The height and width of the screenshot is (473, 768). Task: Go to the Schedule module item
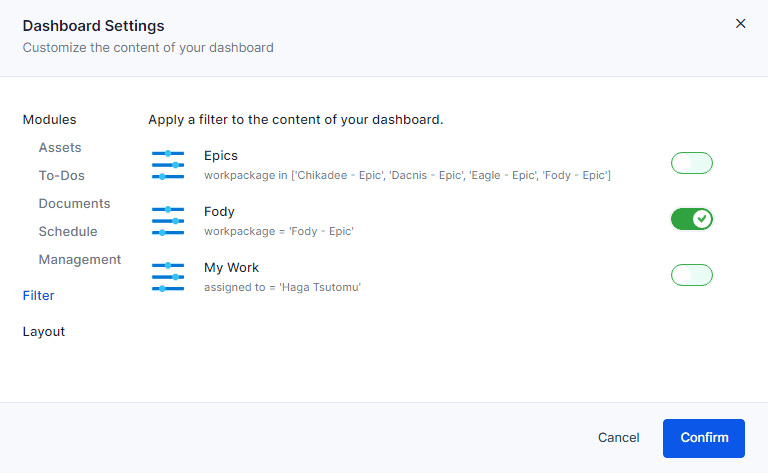[x=68, y=232]
